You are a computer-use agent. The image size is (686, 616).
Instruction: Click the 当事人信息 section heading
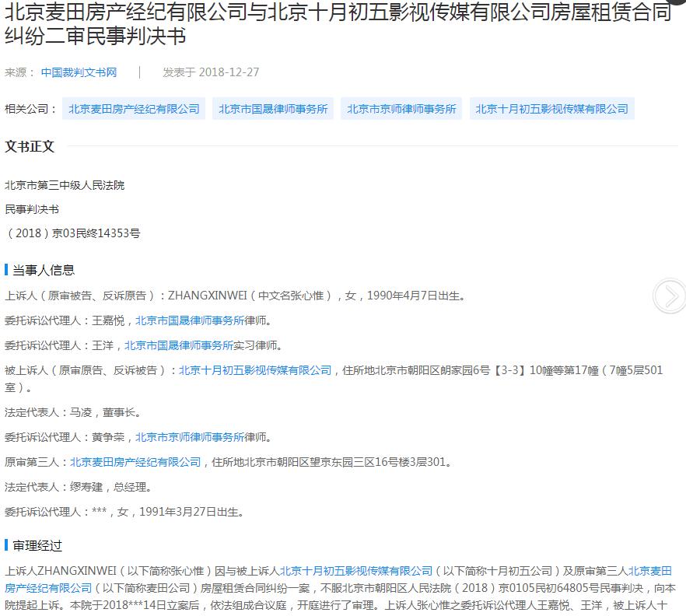(44, 270)
